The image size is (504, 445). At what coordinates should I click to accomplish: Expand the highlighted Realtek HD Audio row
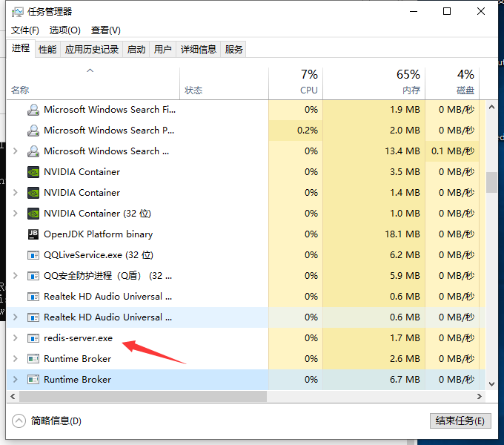15,317
